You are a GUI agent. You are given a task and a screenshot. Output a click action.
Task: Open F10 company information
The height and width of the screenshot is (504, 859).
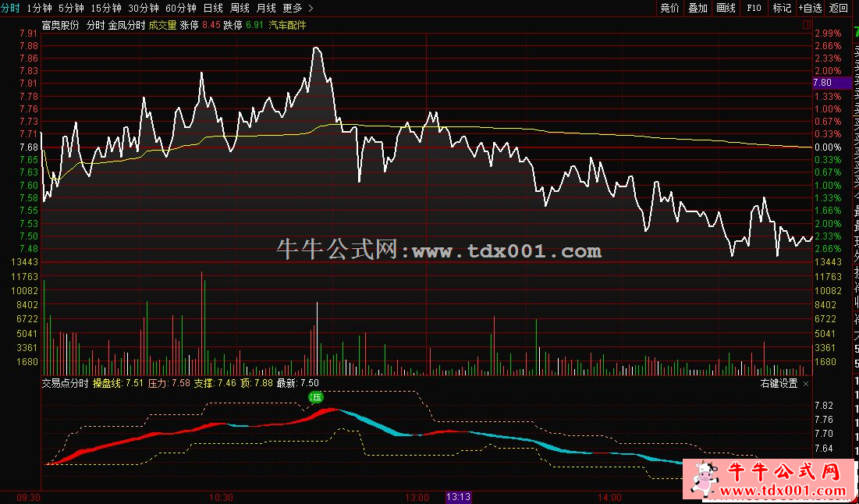click(754, 8)
